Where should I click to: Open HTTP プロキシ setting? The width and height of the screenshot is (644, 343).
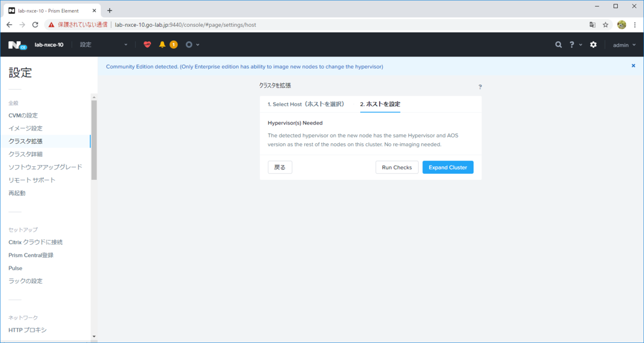(x=27, y=330)
